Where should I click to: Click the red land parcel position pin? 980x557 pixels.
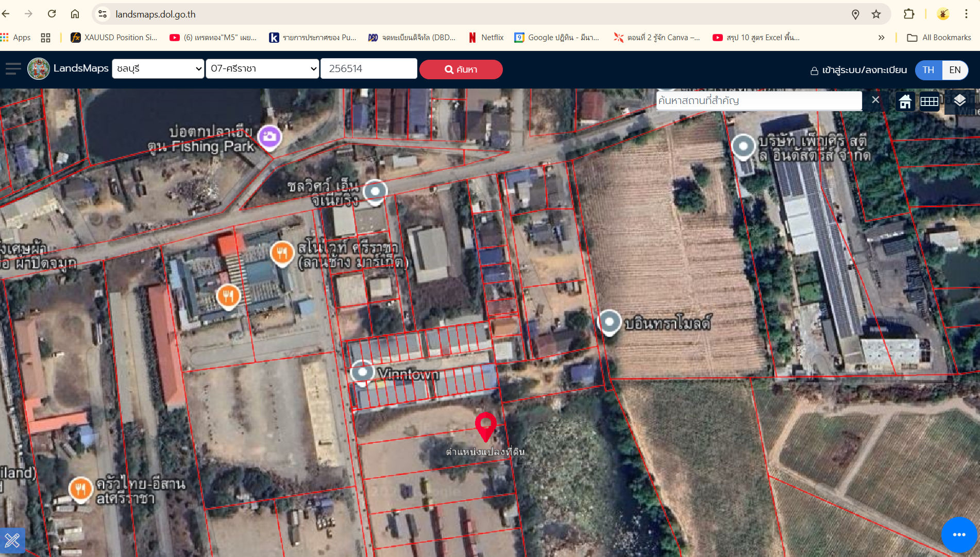coord(485,426)
